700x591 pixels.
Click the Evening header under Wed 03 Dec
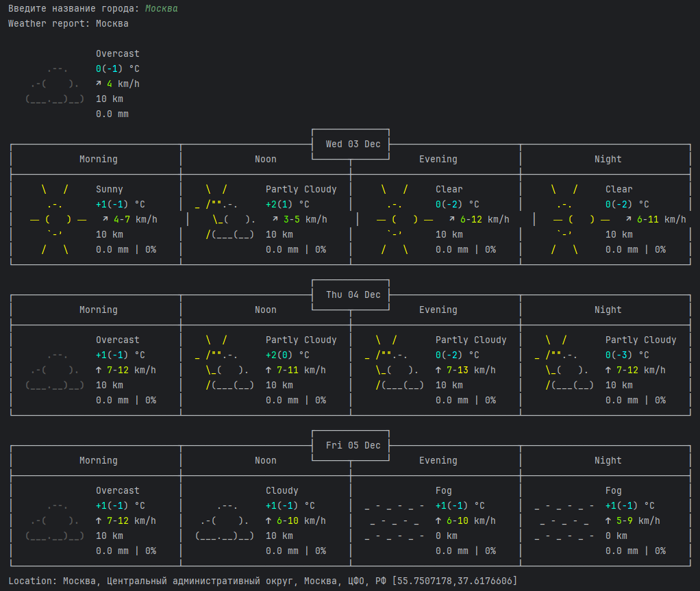pos(438,160)
